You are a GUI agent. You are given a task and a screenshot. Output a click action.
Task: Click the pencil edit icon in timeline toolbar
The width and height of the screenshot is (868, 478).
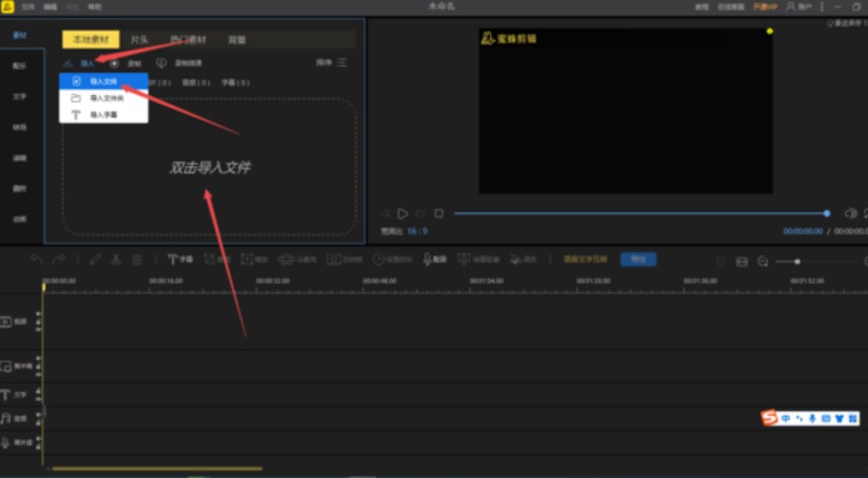tap(95, 259)
